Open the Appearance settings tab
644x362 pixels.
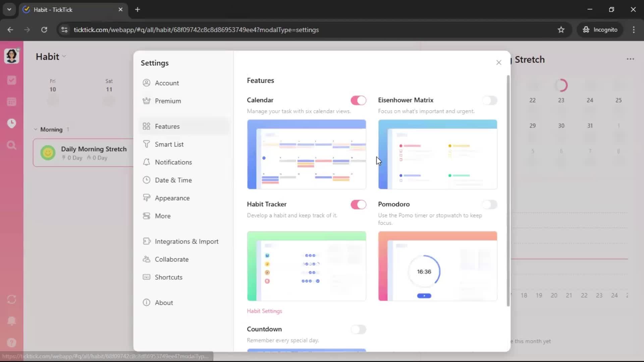tap(172, 198)
